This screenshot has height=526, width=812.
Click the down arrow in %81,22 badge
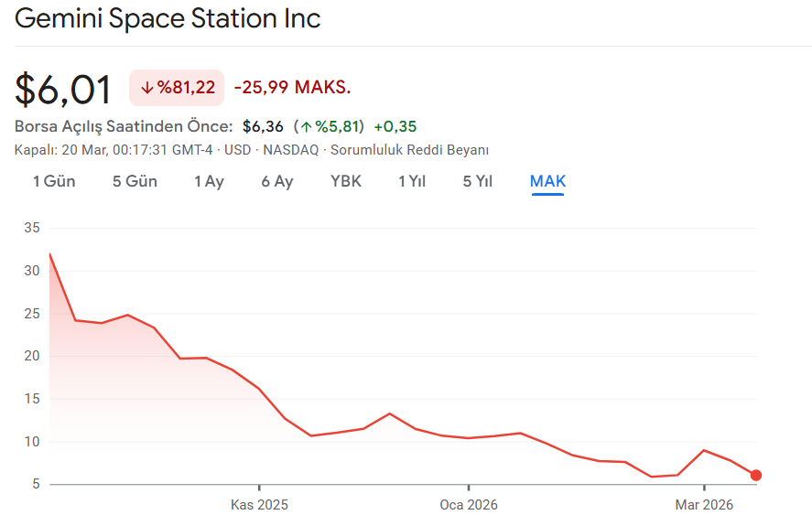point(147,88)
